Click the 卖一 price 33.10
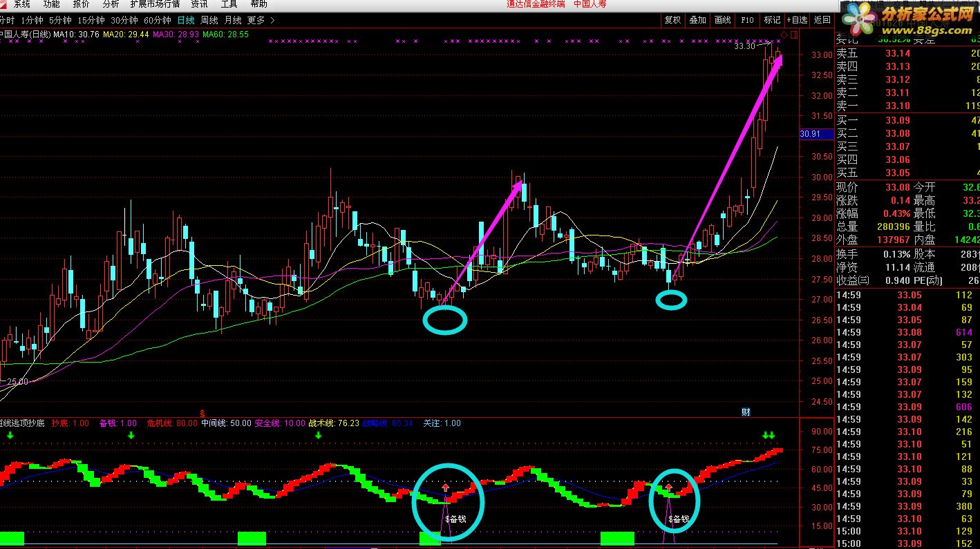 [898, 106]
